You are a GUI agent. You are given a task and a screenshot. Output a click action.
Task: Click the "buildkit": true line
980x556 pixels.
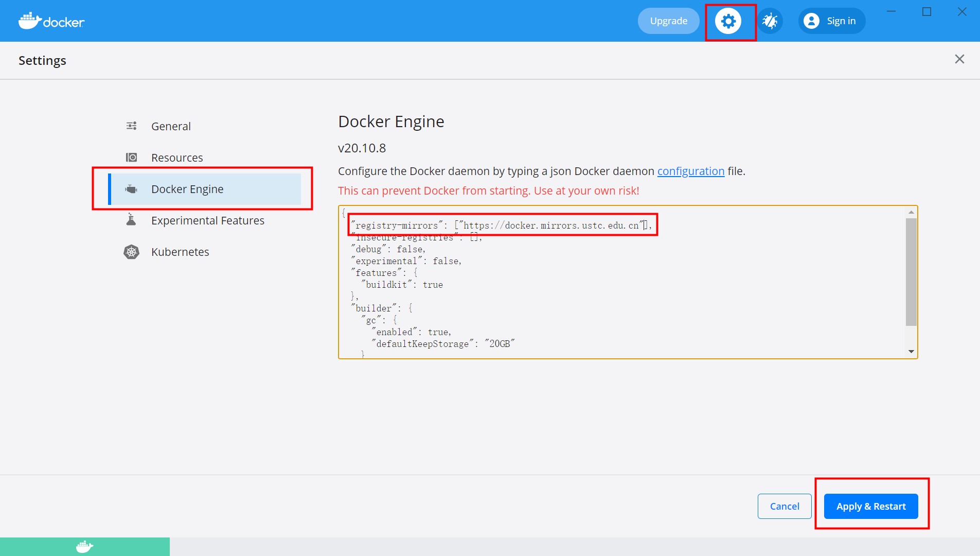402,285
